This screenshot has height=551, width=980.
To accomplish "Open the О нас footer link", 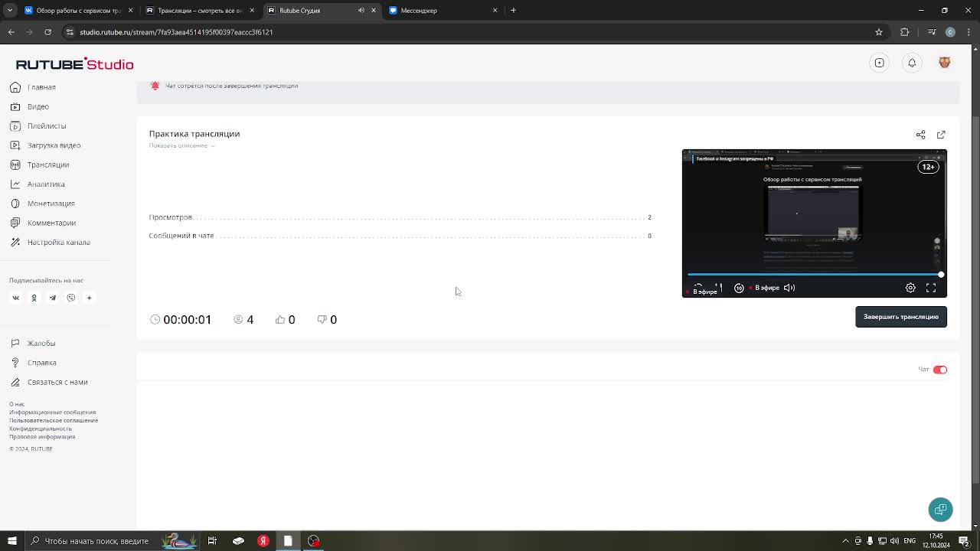I will pos(17,404).
